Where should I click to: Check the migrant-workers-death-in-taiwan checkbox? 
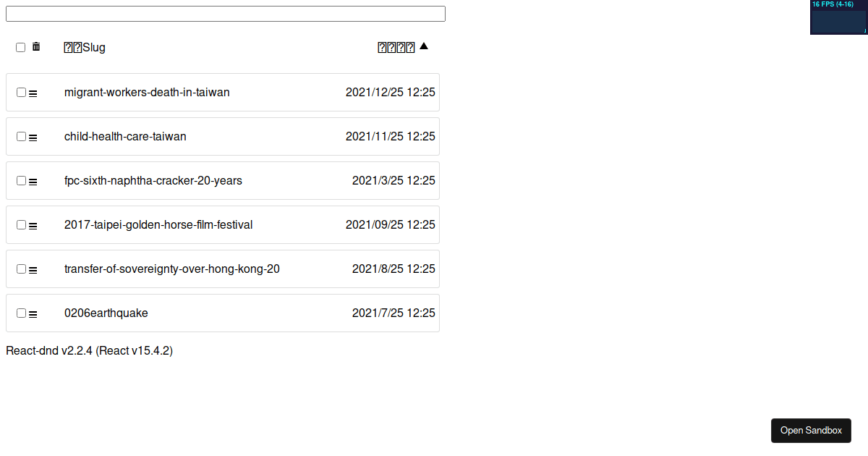tap(21, 93)
